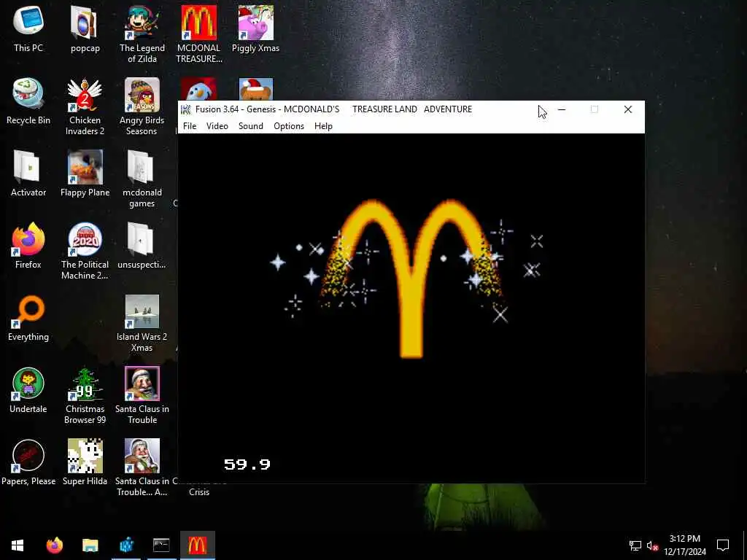
Task: Open the notification center icon
Action: pos(723,545)
